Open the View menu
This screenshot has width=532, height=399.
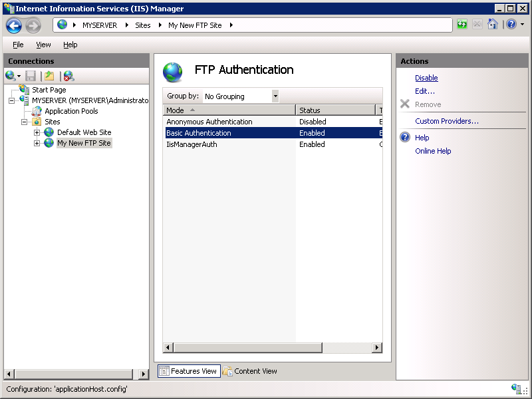[43, 45]
